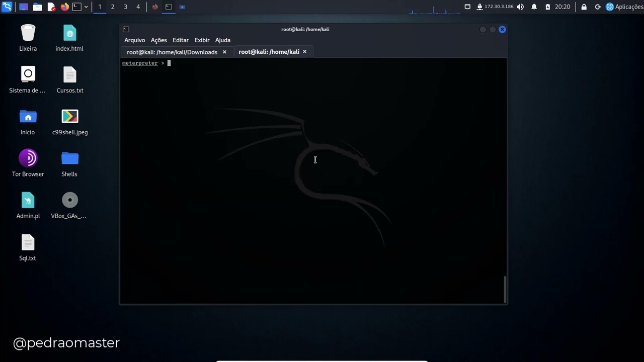
Task: Click the network IP 172.30.3.186 indicator
Action: point(495,7)
